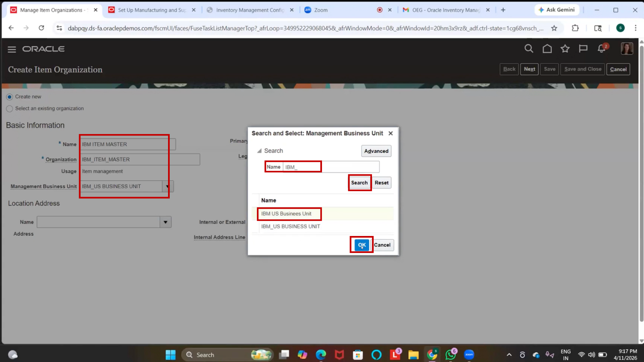Screen dimensions: 644x362
Task: Open Chrome profile S avatar
Action: [x=620, y=28]
